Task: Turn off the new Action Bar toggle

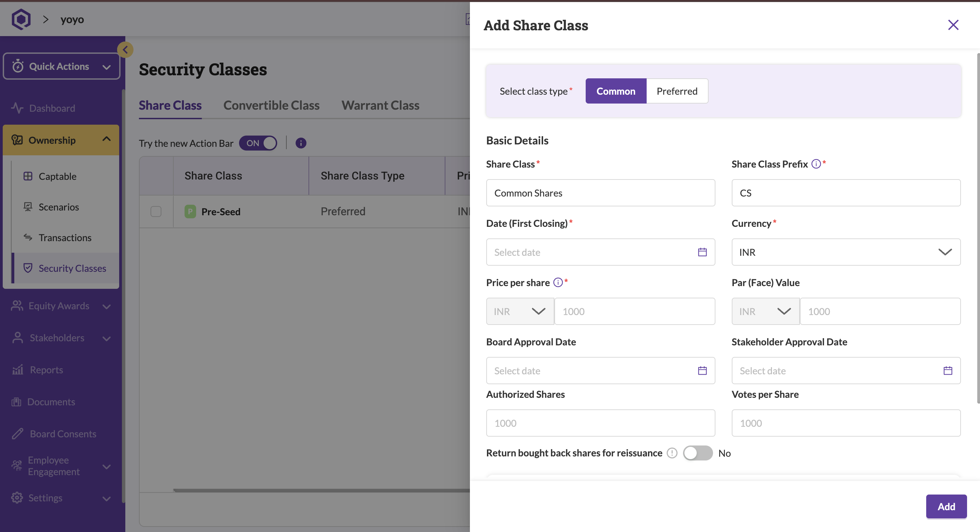Action: 258,143
